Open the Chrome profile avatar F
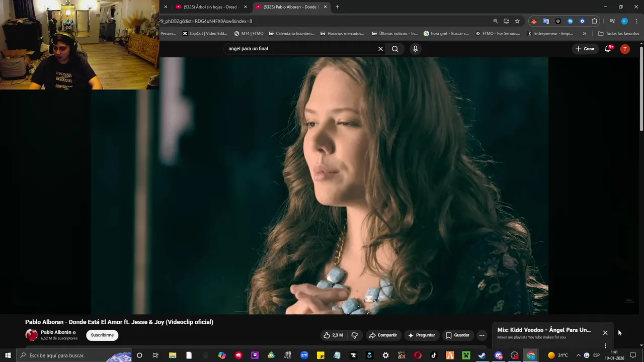Image resolution: width=644 pixels, height=362 pixels. click(624, 21)
